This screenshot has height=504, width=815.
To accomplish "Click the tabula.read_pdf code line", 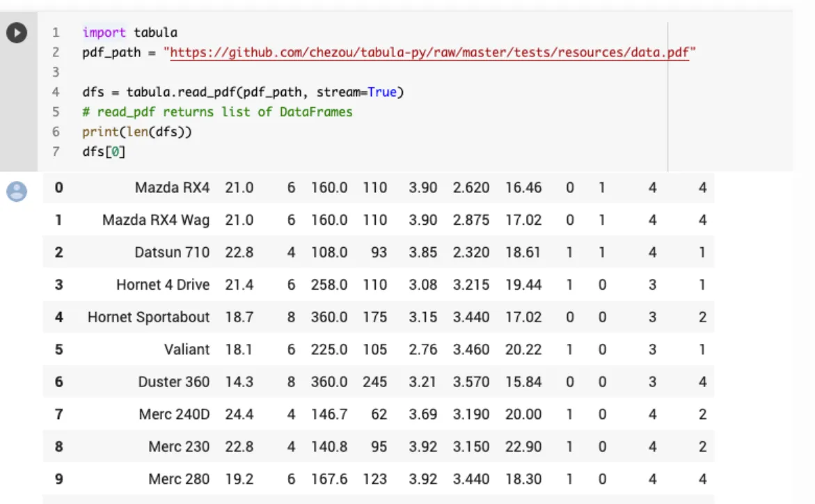I will (x=243, y=92).
